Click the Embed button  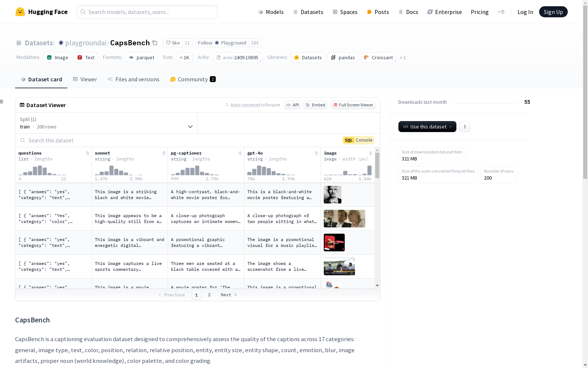point(315,105)
